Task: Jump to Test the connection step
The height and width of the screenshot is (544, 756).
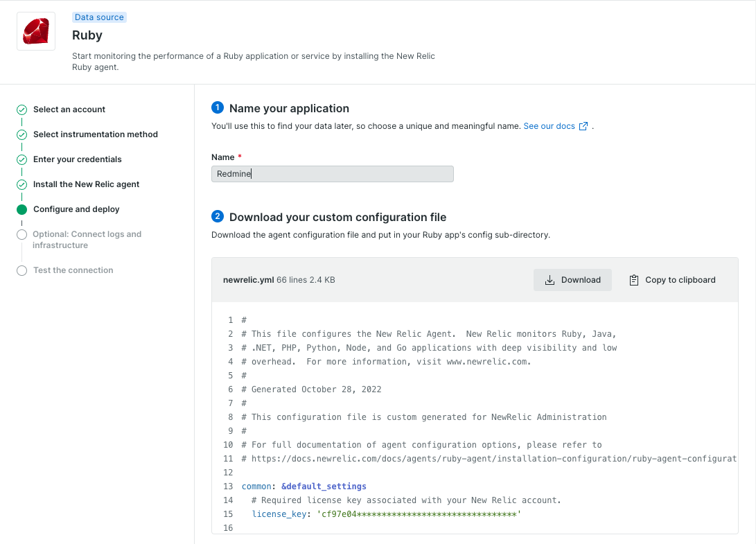Action: click(x=73, y=270)
